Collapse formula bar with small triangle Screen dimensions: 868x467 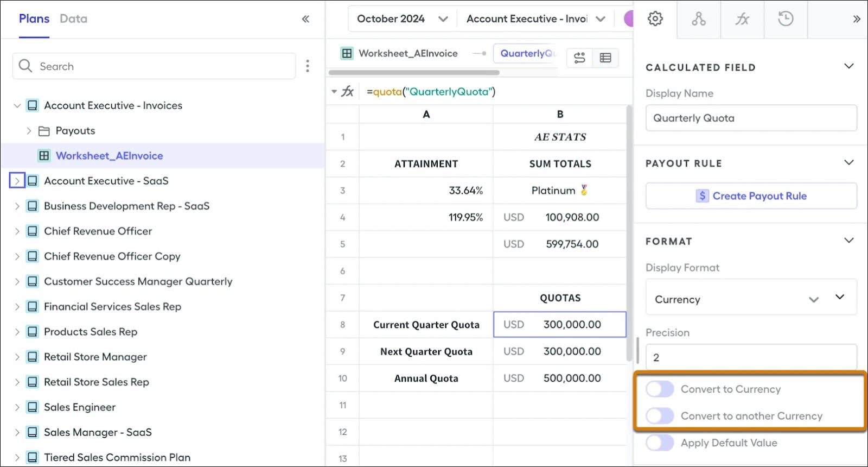[334, 91]
